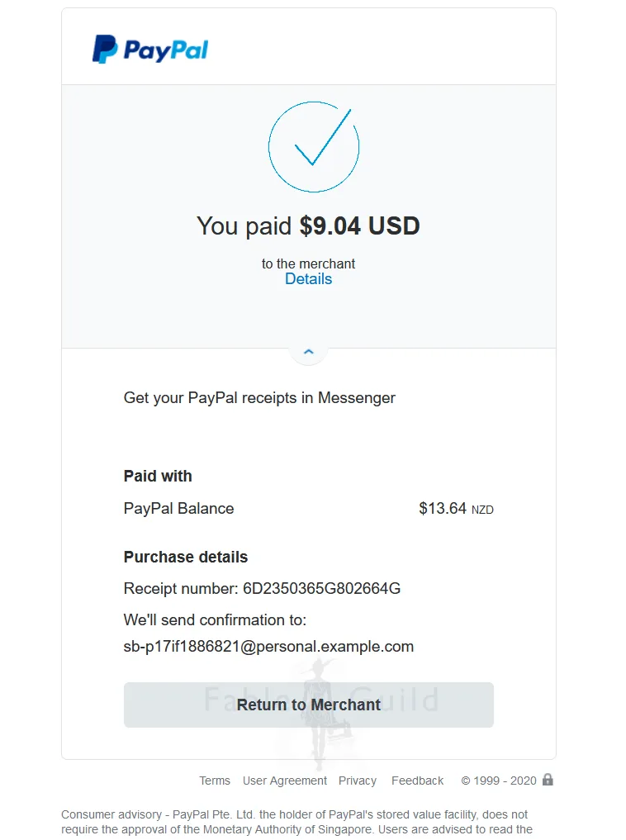Screen dimensions: 626x840
Task: Click 'Get your PayPal receipts in Messenger'
Action: 259,398
